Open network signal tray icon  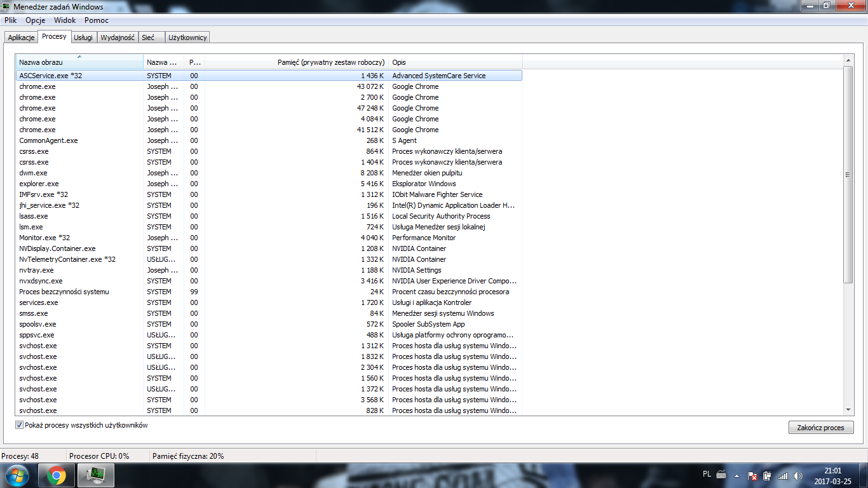[x=783, y=475]
